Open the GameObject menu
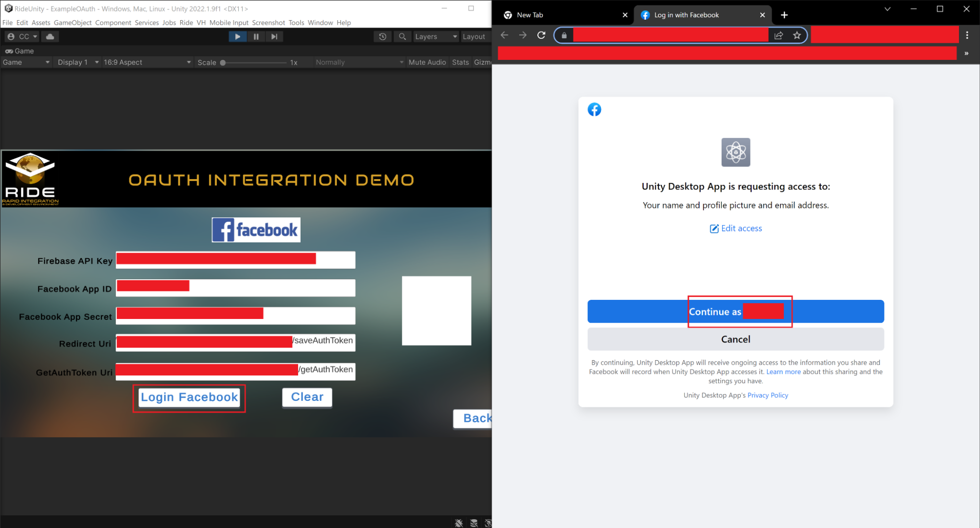 point(73,23)
